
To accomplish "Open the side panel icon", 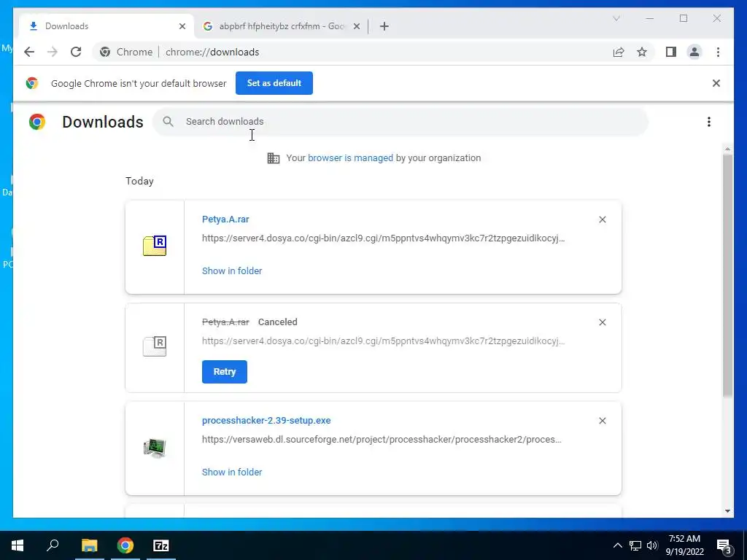I will coord(671,52).
